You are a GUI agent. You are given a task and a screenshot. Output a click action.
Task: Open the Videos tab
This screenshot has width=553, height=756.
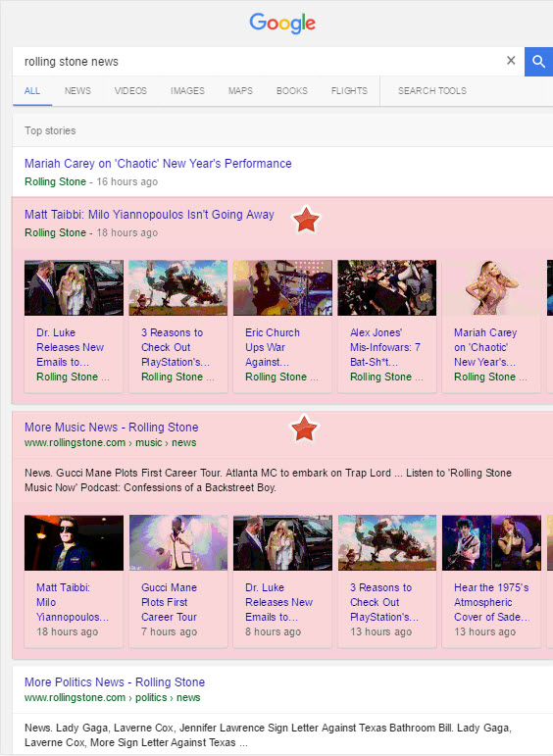point(130,90)
